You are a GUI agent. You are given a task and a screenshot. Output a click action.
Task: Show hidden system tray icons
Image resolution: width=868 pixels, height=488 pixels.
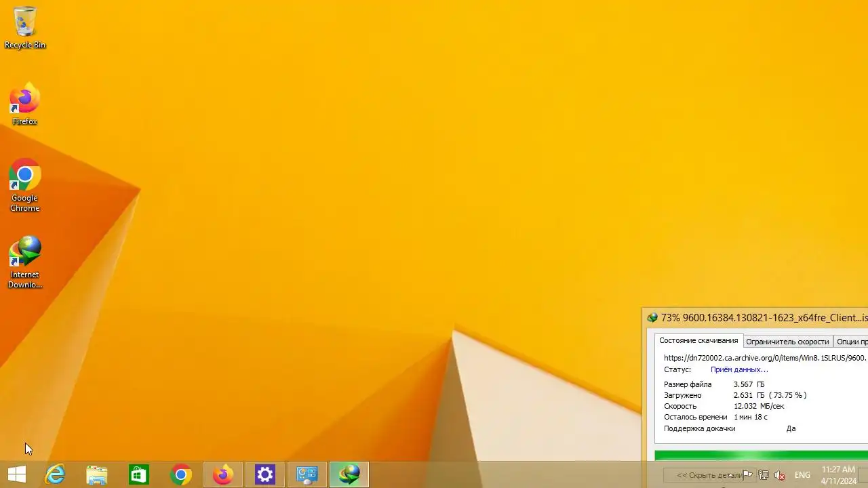point(731,475)
